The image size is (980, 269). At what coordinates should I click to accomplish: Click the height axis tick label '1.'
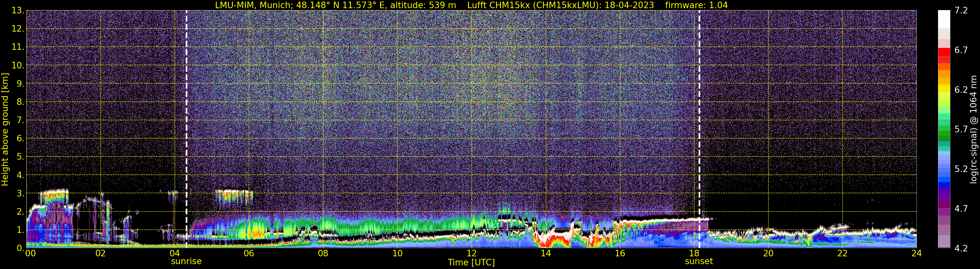click(20, 230)
